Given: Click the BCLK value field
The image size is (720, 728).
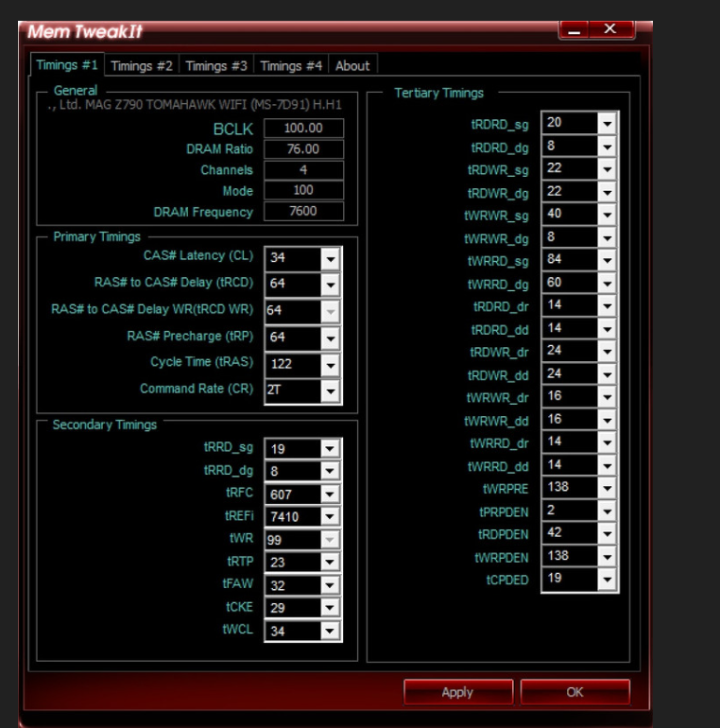Looking at the screenshot, I should pos(303,129).
